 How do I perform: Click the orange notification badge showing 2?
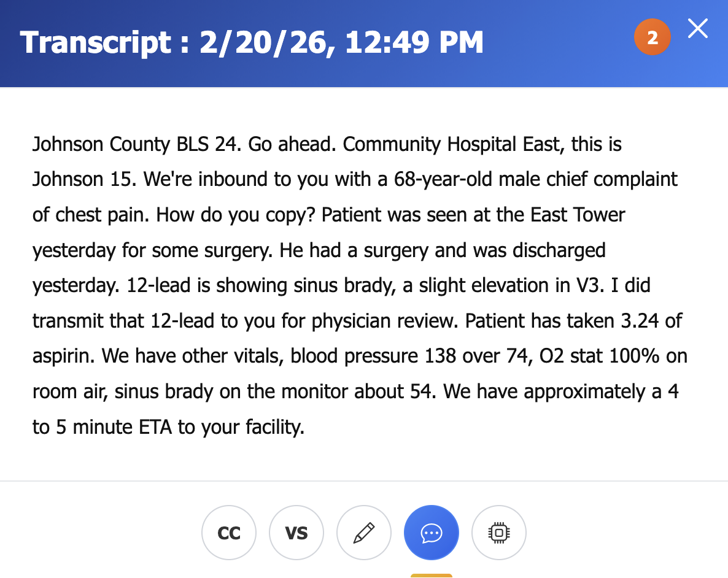pyautogui.click(x=652, y=37)
